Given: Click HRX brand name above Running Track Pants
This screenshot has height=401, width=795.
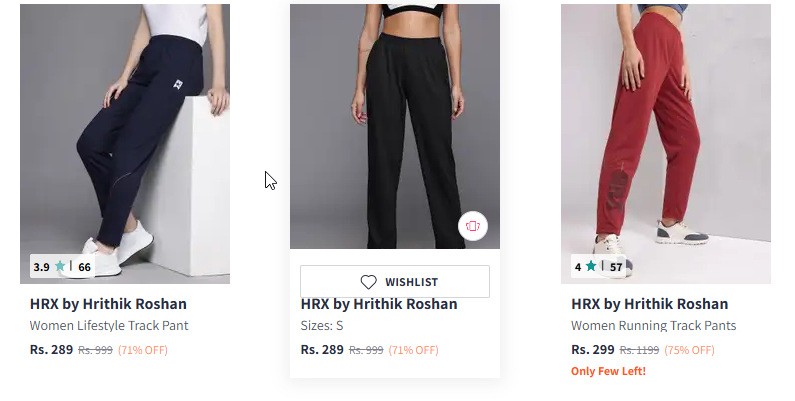Looking at the screenshot, I should [649, 304].
